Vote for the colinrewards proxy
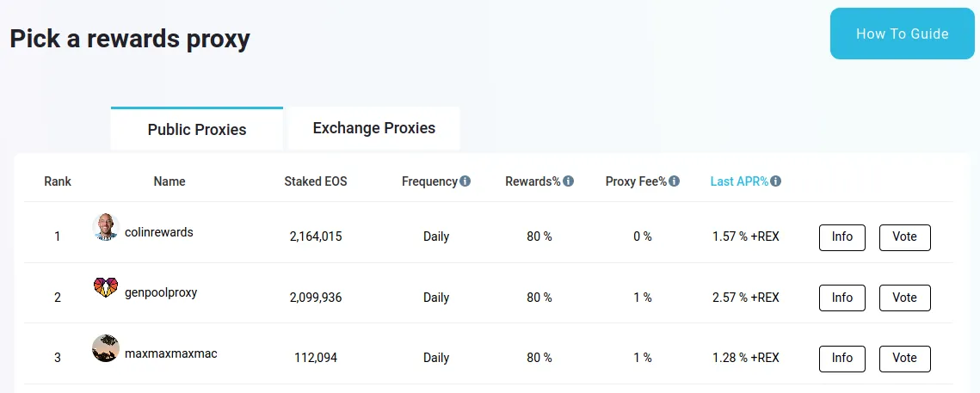Image resolution: width=980 pixels, height=393 pixels. click(x=904, y=237)
